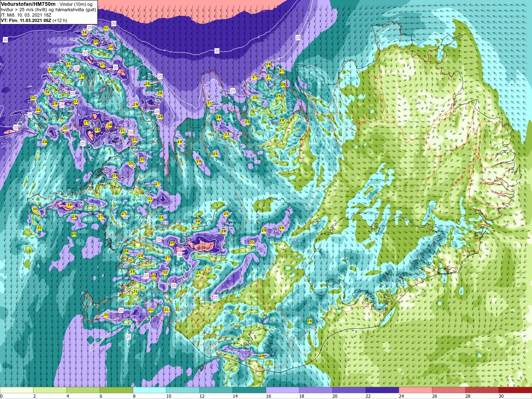Select the light cyan 8–10 m/s legend swatch

(x=150, y=390)
